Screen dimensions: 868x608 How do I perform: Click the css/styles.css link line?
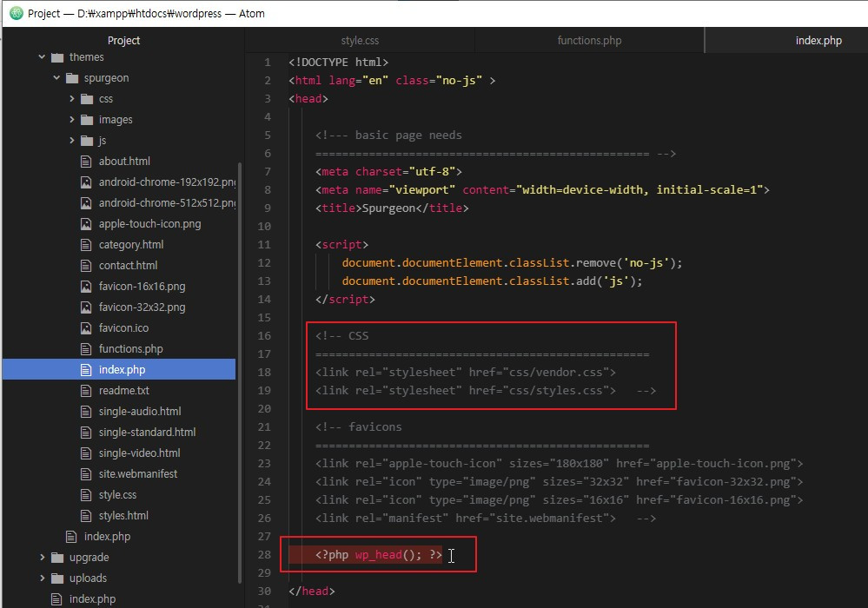pyautogui.click(x=466, y=391)
